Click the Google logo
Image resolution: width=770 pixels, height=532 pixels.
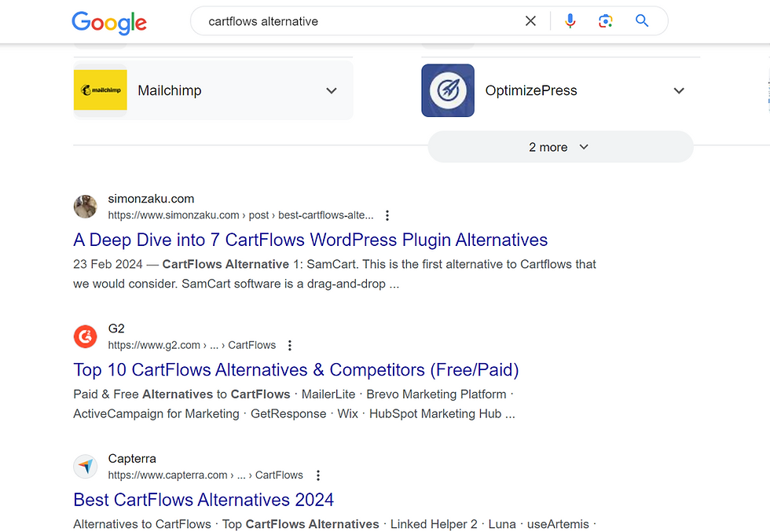click(x=109, y=22)
